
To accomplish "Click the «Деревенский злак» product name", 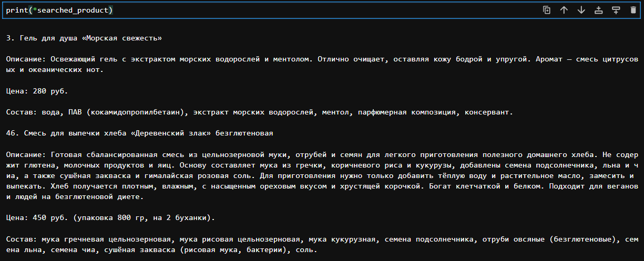I will click(168, 133).
